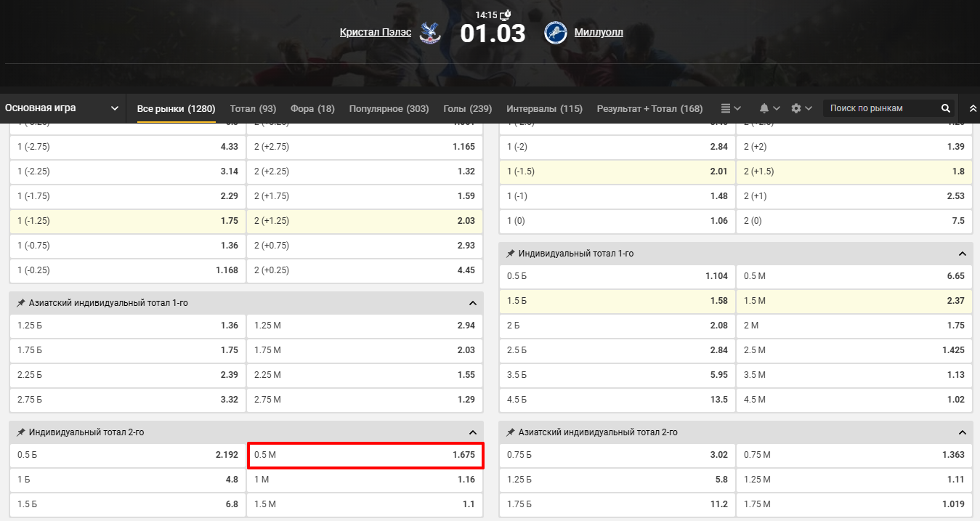980x521 pixels.
Task: Pin the Азиатский индивидуальный тотал 1-го market
Action: 21,303
